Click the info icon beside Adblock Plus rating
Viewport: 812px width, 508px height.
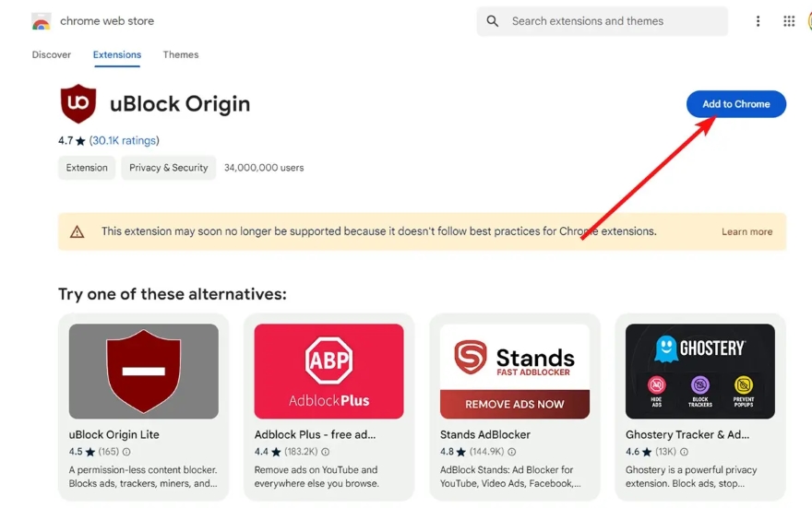tap(326, 452)
